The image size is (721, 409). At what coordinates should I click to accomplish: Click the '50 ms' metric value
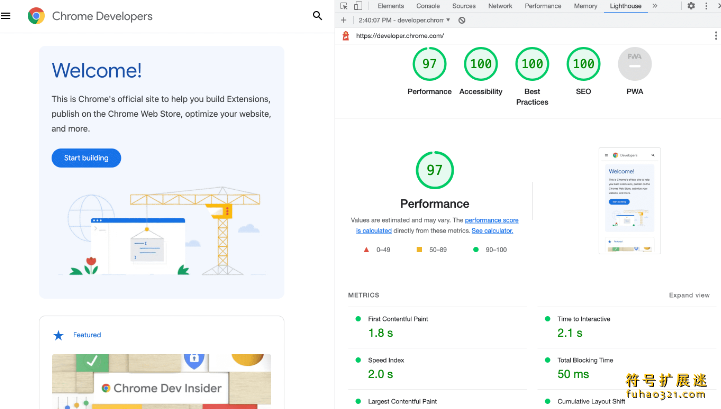point(573,374)
